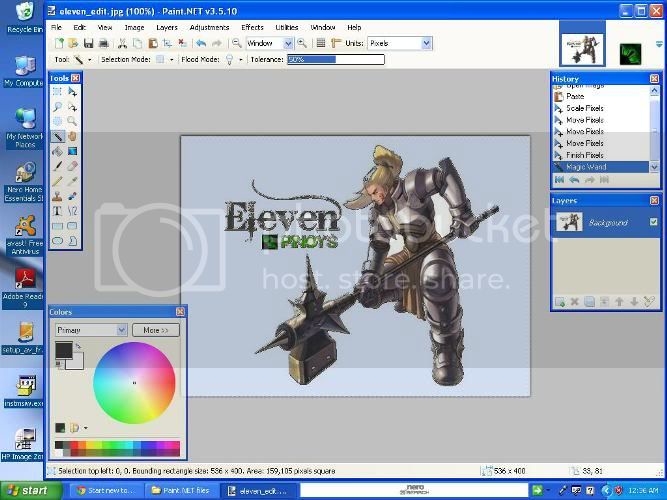Open Paint.NET files taskbar button

181,490
